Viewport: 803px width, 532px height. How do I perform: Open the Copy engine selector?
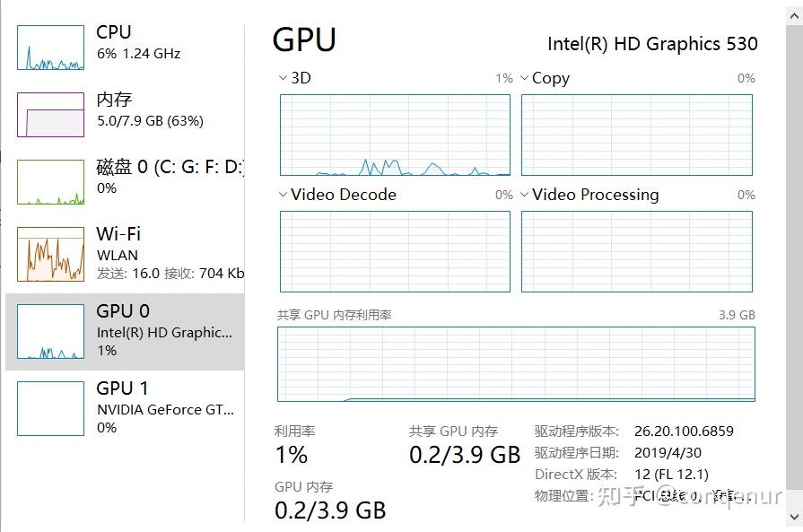(524, 78)
